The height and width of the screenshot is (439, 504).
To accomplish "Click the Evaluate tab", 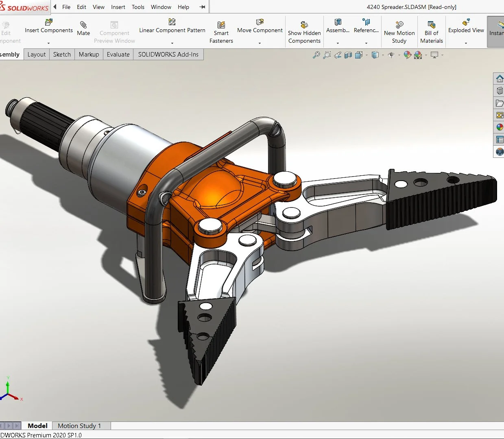I will coord(118,54).
